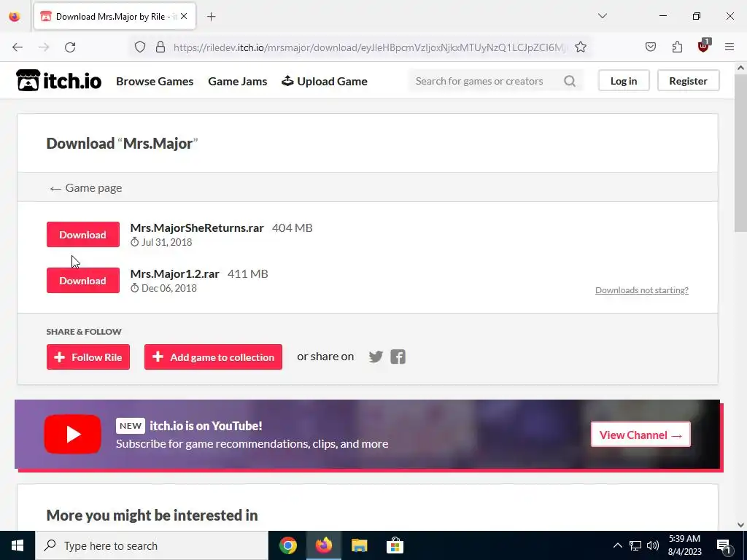Click the 404 MB file size text
This screenshot has height=560, width=747.
pos(292,228)
